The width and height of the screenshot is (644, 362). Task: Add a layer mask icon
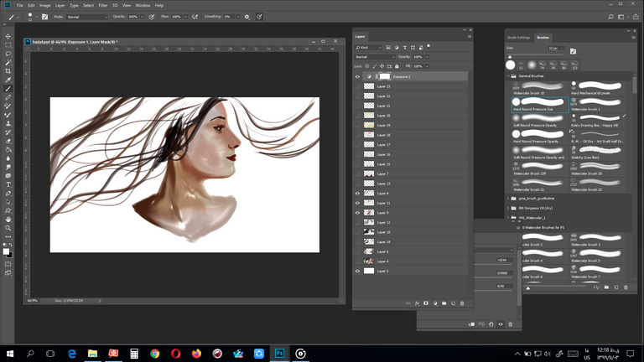pos(426,303)
